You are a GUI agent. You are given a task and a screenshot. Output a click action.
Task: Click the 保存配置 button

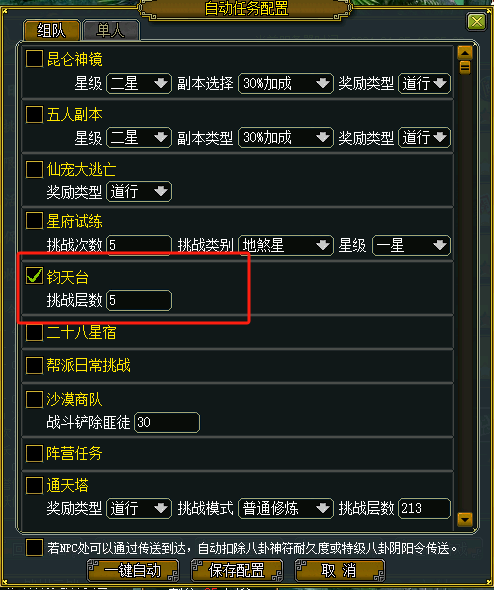[237, 570]
